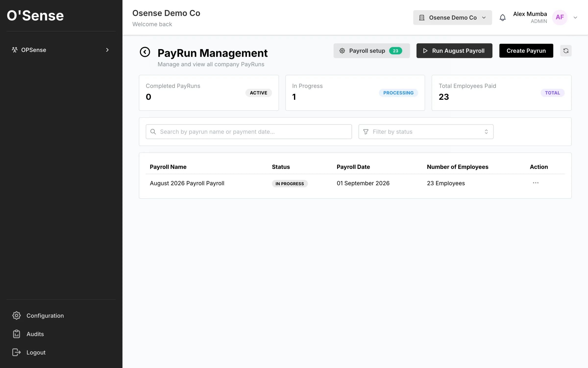
Task: Open the user account dropdown chevron
Action: coord(576,18)
